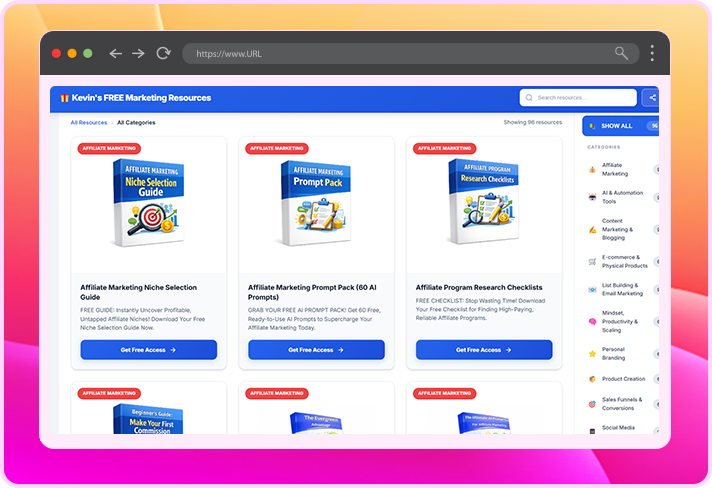Get Free Access to Niche Selection Guide
Image resolution: width=712 pixels, height=488 pixels.
[148, 350]
